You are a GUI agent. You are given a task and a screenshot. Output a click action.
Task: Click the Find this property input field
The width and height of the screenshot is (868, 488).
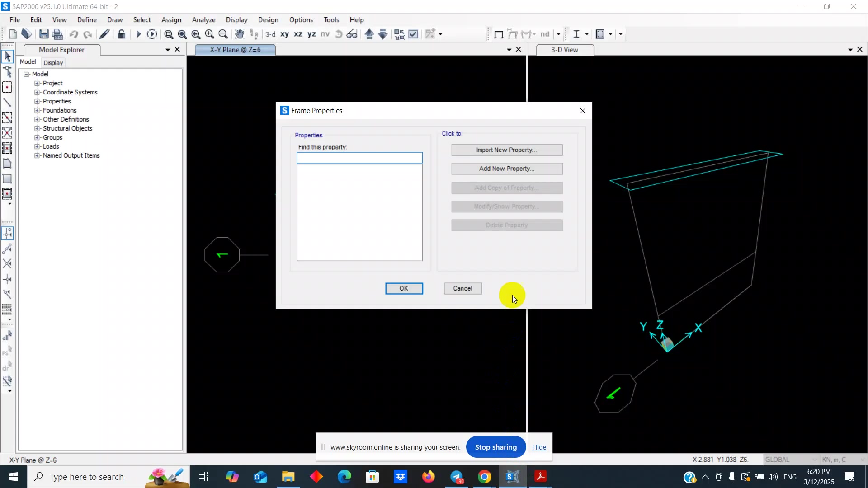coord(359,158)
